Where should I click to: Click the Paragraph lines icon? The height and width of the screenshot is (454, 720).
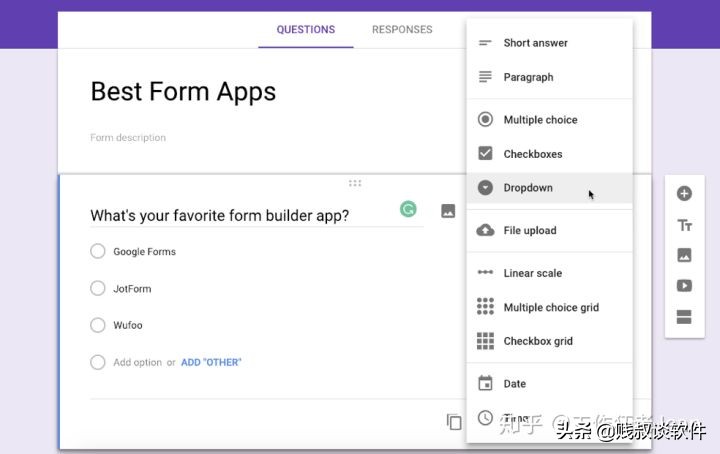click(485, 77)
